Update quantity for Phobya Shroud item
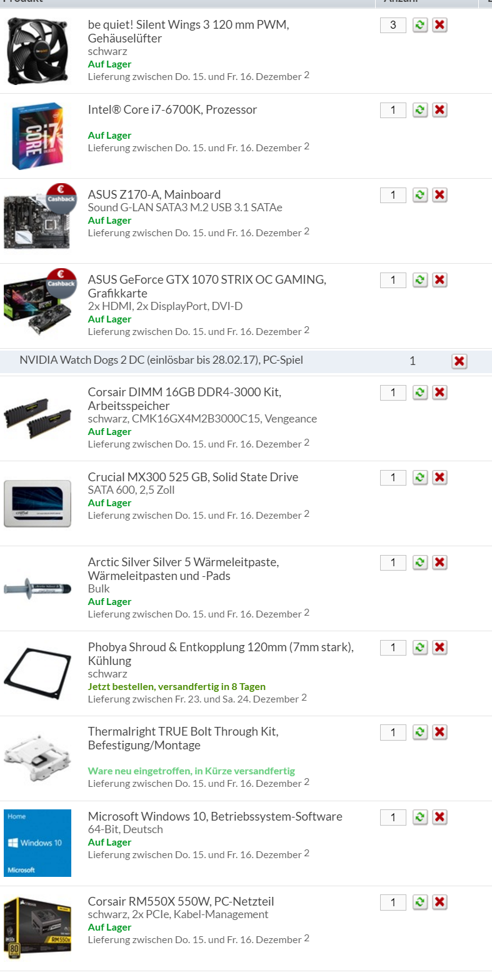 (420, 647)
